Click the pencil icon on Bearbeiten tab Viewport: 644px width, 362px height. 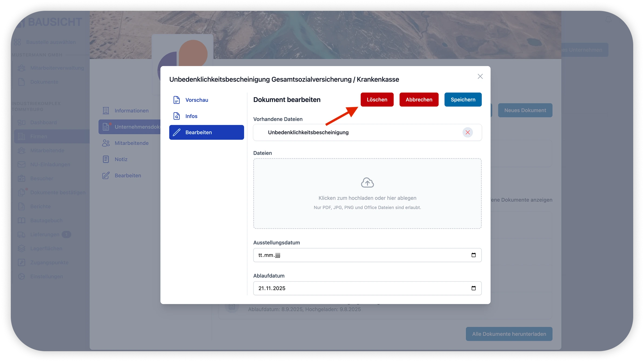(x=177, y=132)
